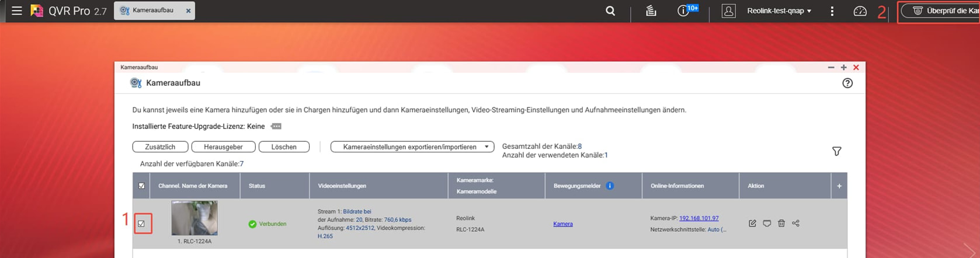980x258 pixels.
Task: Click the user profile avatar icon
Action: (x=728, y=11)
